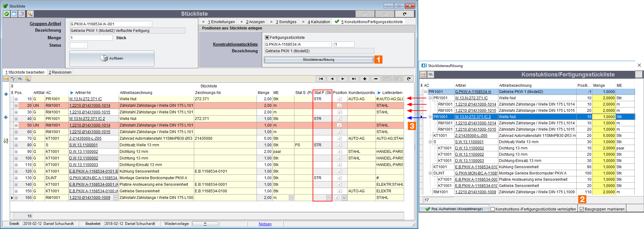Viewport: 644px width, 229px height.
Task: Click the binoculars search icon above Stückliste table
Action: coord(20,79)
